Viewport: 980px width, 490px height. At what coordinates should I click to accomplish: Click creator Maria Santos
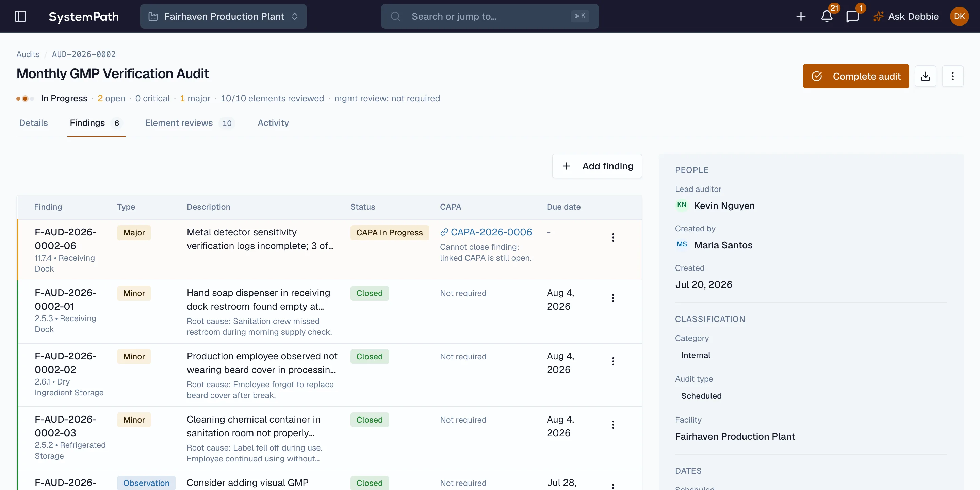[x=723, y=245]
